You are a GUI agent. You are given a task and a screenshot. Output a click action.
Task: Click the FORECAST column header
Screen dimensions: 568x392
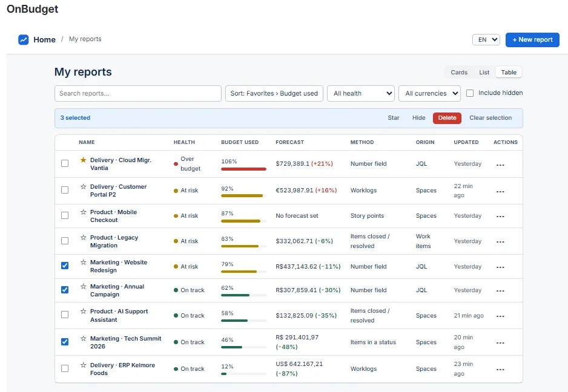pyautogui.click(x=290, y=142)
